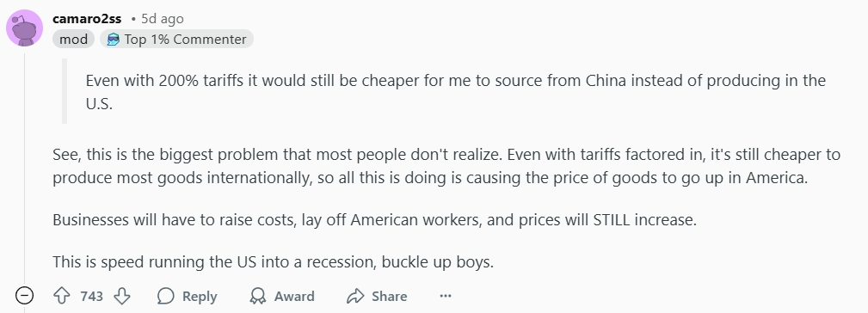Click the Top 1% Commenter label text
Screen dimensions: 868x313
coord(186,40)
